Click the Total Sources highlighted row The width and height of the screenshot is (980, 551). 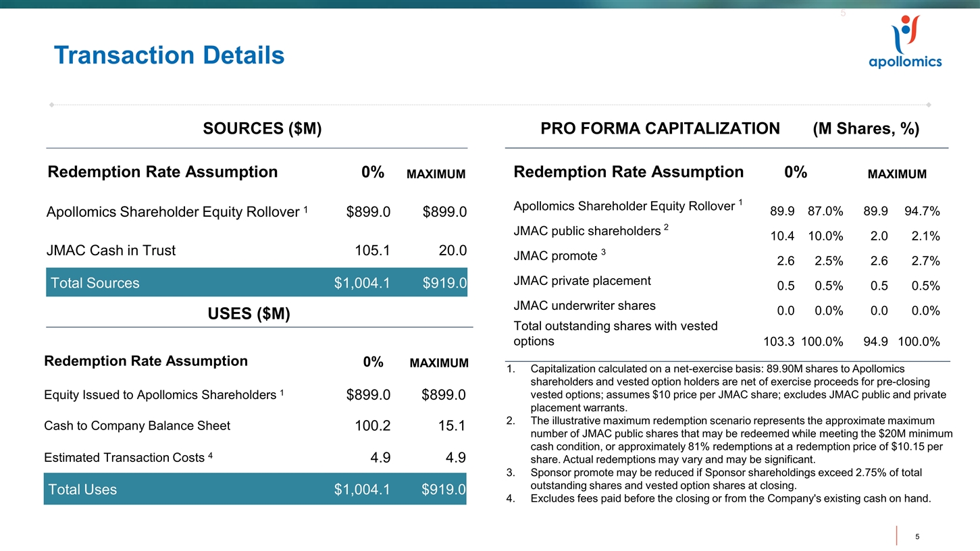pos(257,283)
